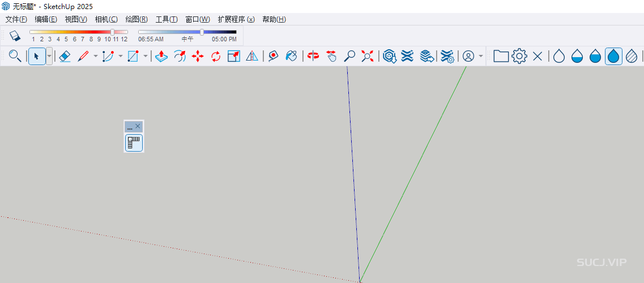
Task: Expand the Rectangle tool dropdown arrow
Action: pos(145,56)
